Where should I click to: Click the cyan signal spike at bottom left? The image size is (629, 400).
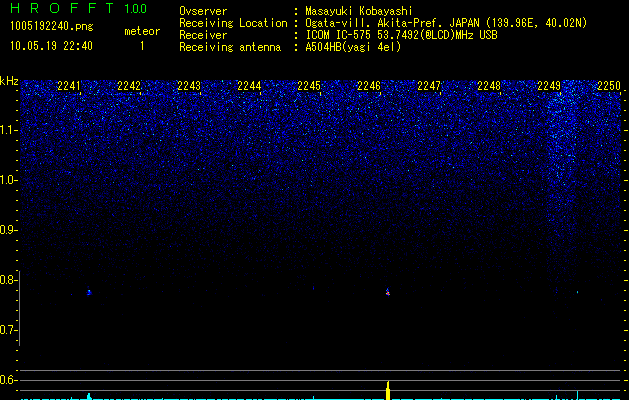[x=89, y=396]
